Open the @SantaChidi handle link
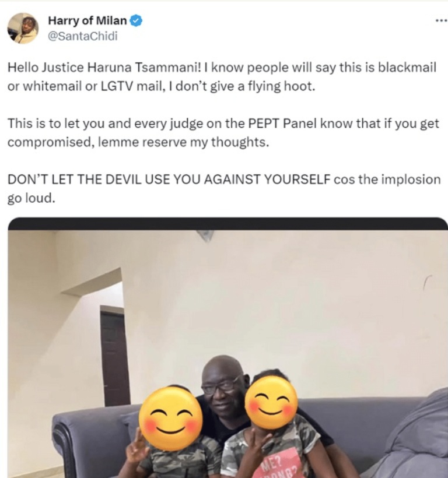 83,36
